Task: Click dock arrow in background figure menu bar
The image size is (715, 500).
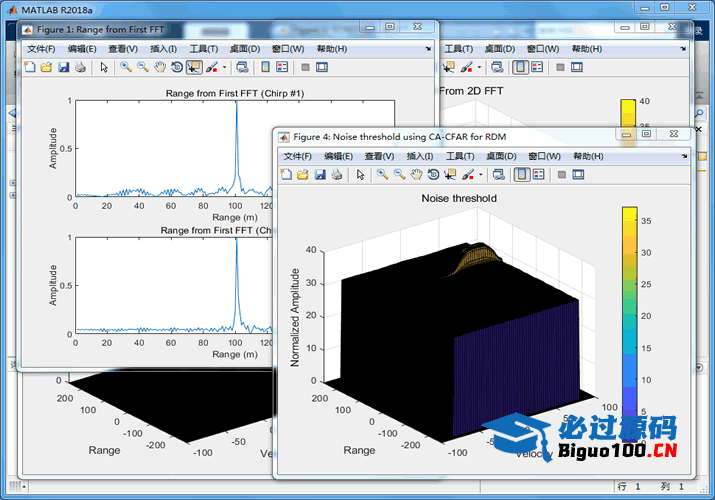Action: (x=683, y=49)
